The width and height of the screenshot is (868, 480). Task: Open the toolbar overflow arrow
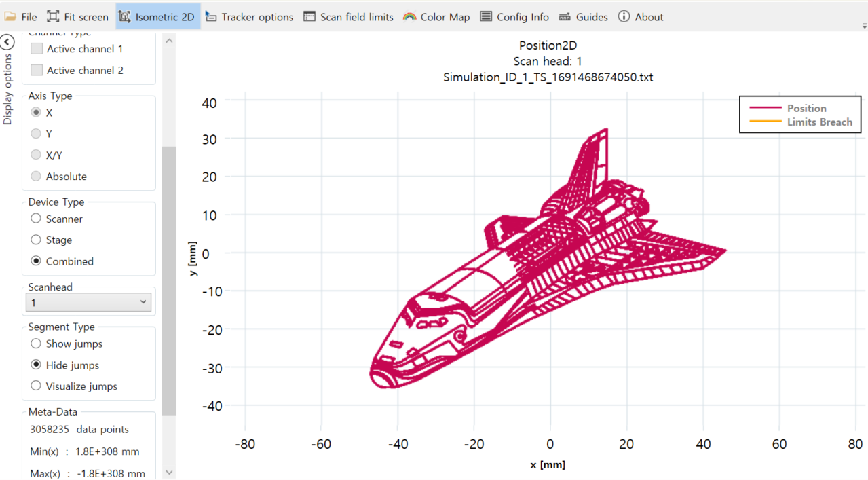(x=864, y=25)
